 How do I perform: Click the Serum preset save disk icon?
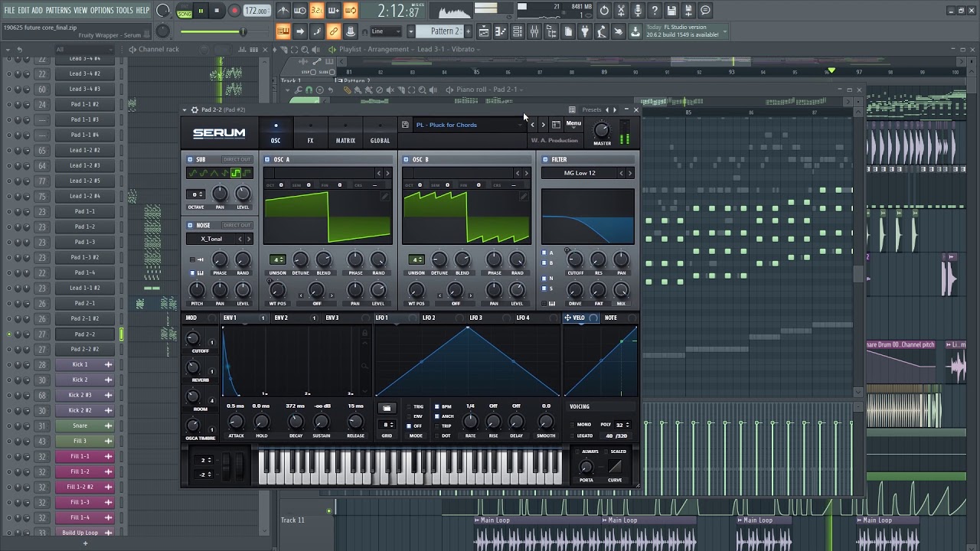(x=405, y=125)
